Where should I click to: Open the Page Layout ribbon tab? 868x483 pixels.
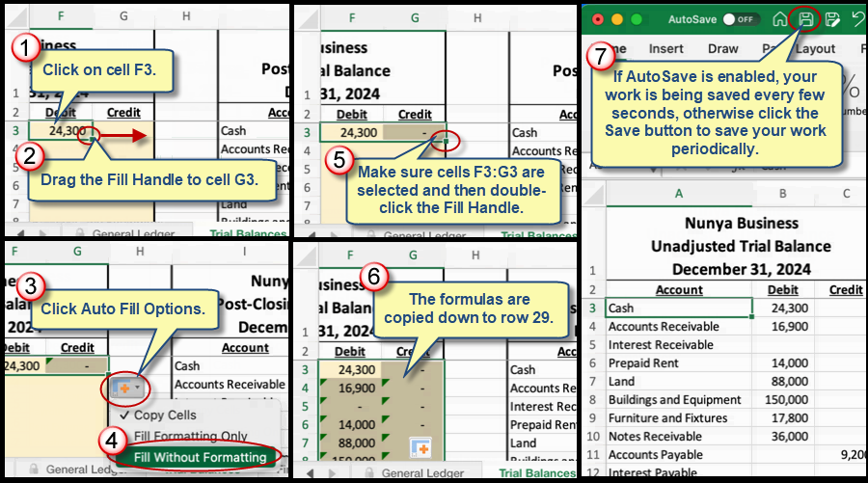point(799,49)
